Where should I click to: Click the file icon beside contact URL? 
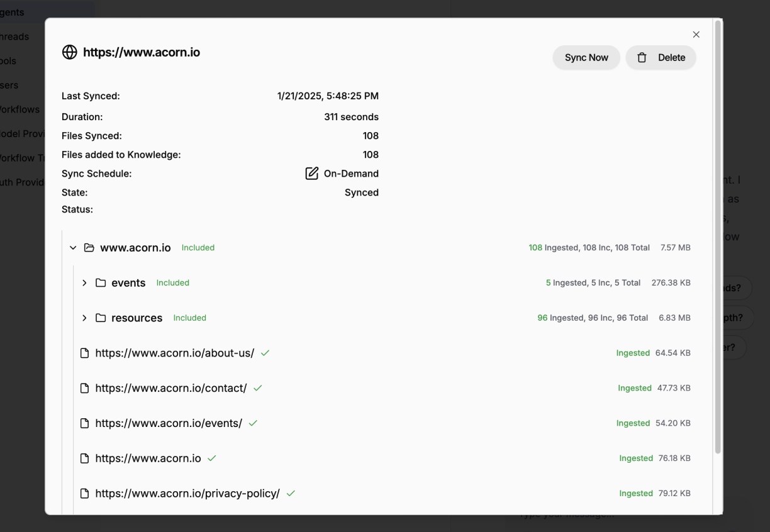point(85,389)
